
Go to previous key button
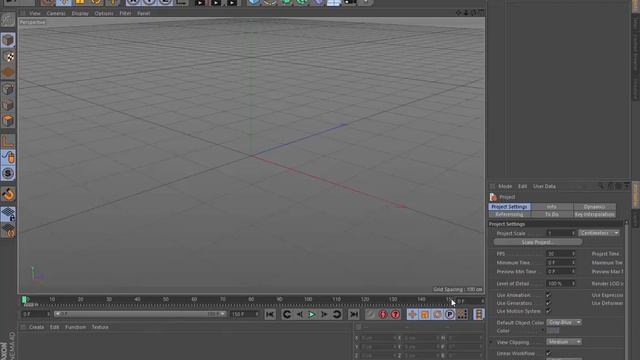click(287, 314)
